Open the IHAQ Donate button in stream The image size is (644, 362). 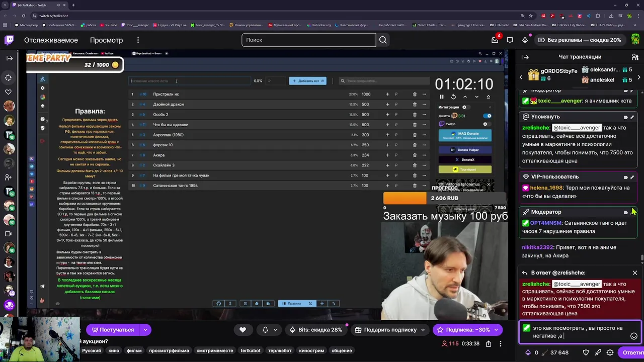(x=465, y=135)
